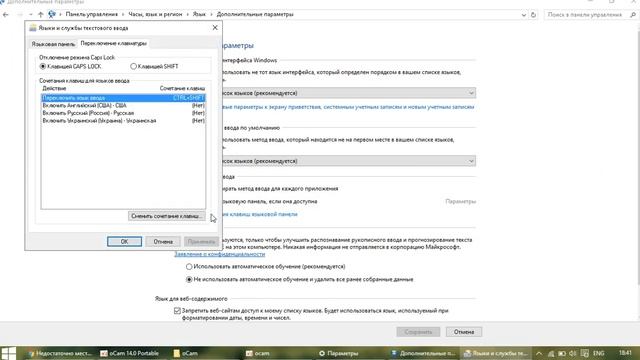Image resolution: width=640 pixels, height=360 pixels.
Task: Click the Control Panel icon in address bar
Action: pyautogui.click(x=52, y=14)
